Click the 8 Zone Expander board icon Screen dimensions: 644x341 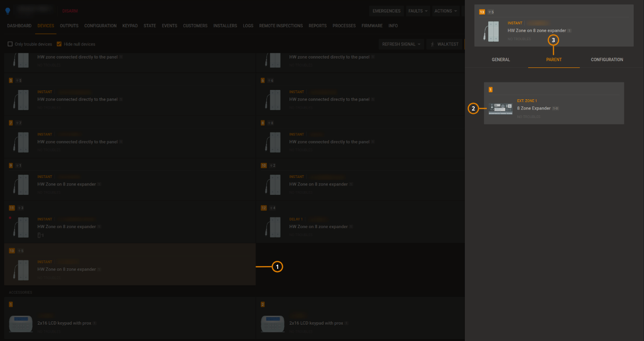coord(500,108)
